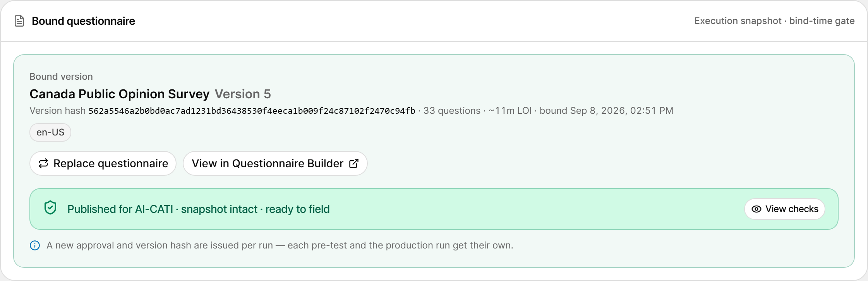
Task: Select the version hash string
Action: coord(252,111)
